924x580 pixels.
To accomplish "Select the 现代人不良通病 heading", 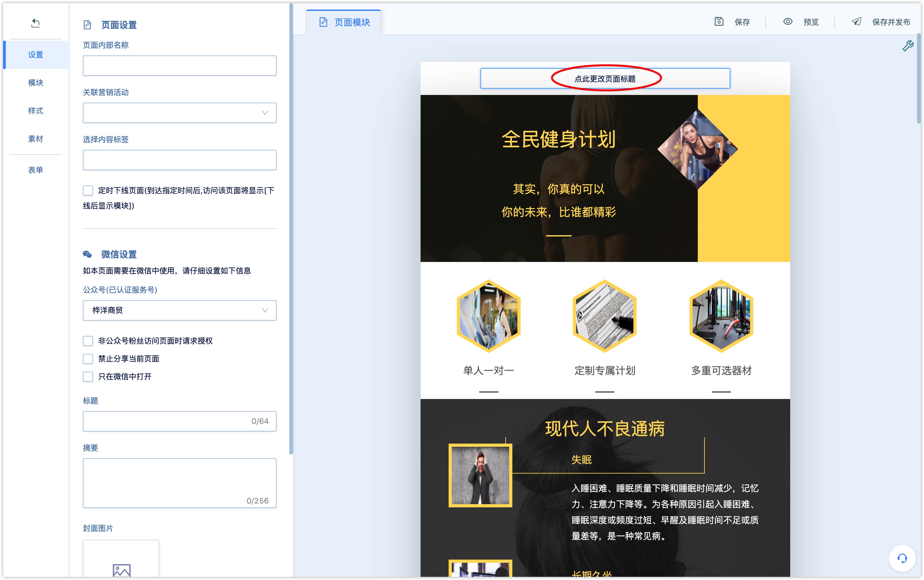I will pyautogui.click(x=605, y=429).
